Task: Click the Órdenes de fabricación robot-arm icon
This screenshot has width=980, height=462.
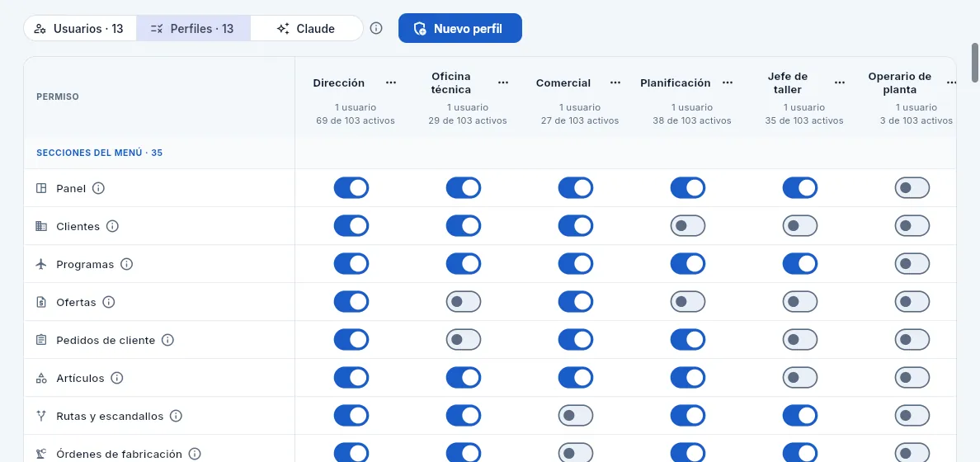Action: point(41,454)
